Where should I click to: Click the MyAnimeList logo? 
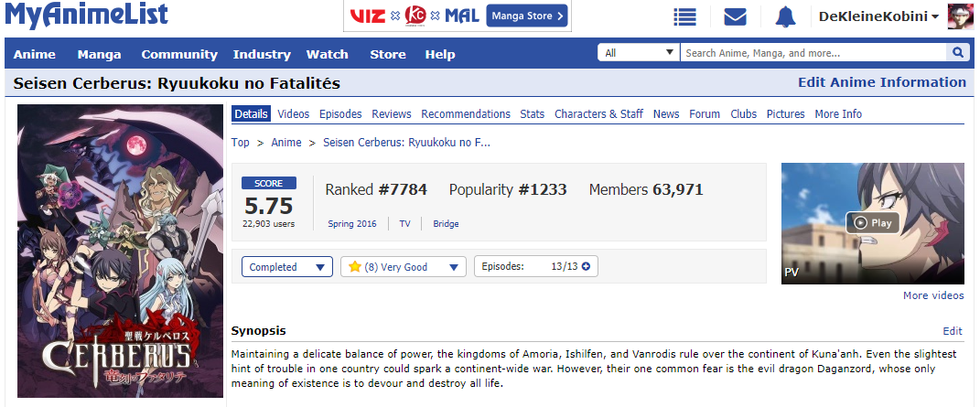pos(86,16)
